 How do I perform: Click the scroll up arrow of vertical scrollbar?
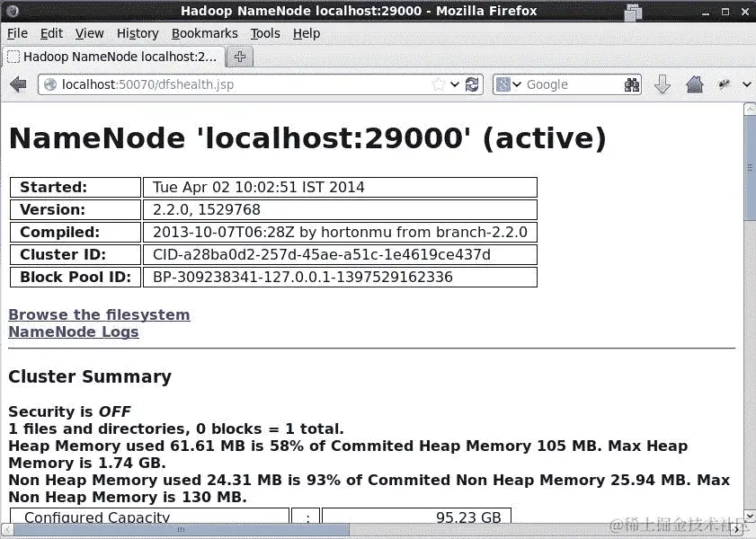pos(750,109)
